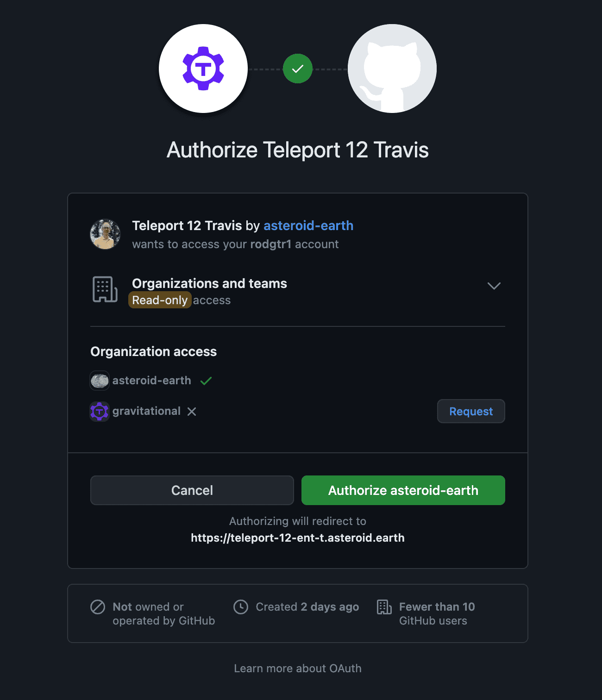This screenshot has height=700, width=602.
Task: Click the GitHub Octocat logo
Action: (392, 69)
